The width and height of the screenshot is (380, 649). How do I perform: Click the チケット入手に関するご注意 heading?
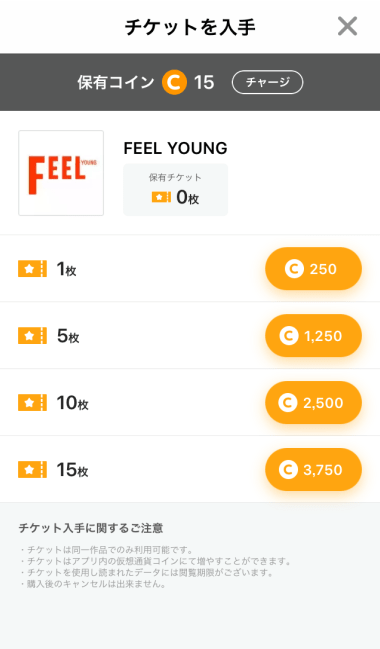click(91, 528)
